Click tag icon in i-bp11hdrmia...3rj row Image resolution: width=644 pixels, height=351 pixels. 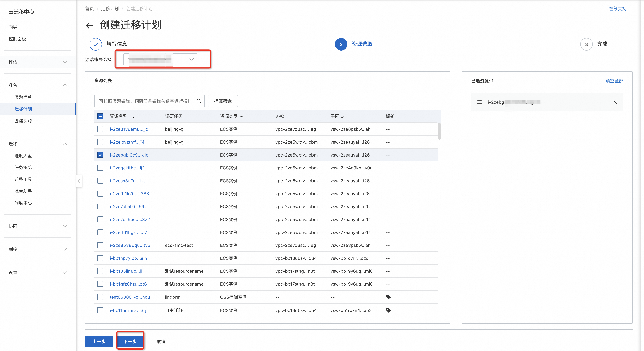388,310
